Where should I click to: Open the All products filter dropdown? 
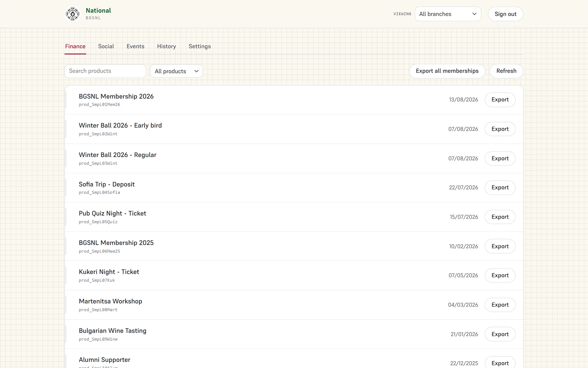(176, 71)
